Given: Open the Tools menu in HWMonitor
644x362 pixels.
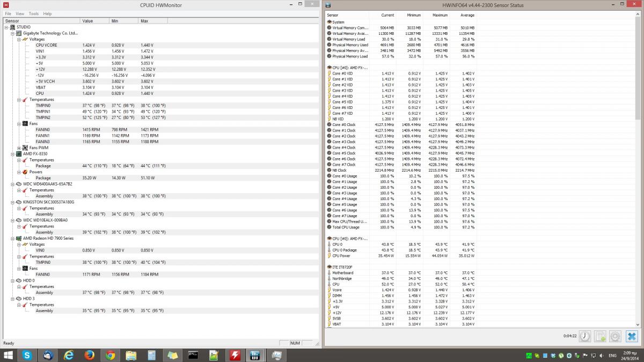Looking at the screenshot, I should pos(34,13).
